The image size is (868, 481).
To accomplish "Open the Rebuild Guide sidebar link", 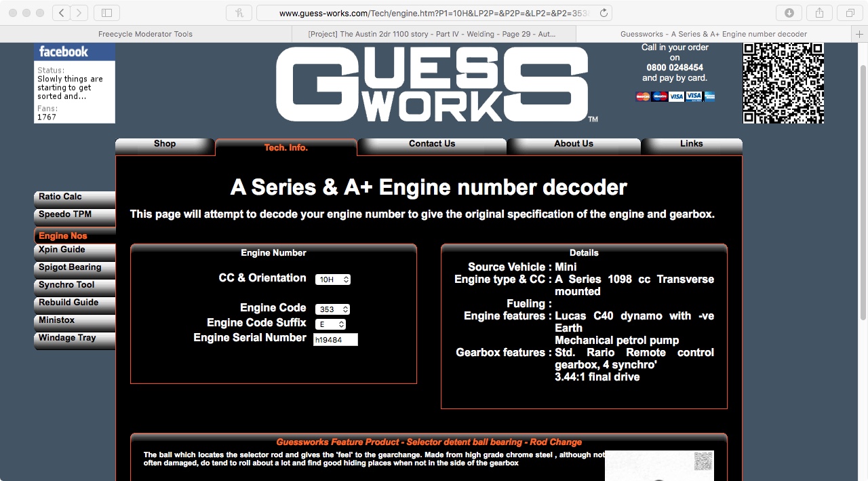I will coord(75,305).
